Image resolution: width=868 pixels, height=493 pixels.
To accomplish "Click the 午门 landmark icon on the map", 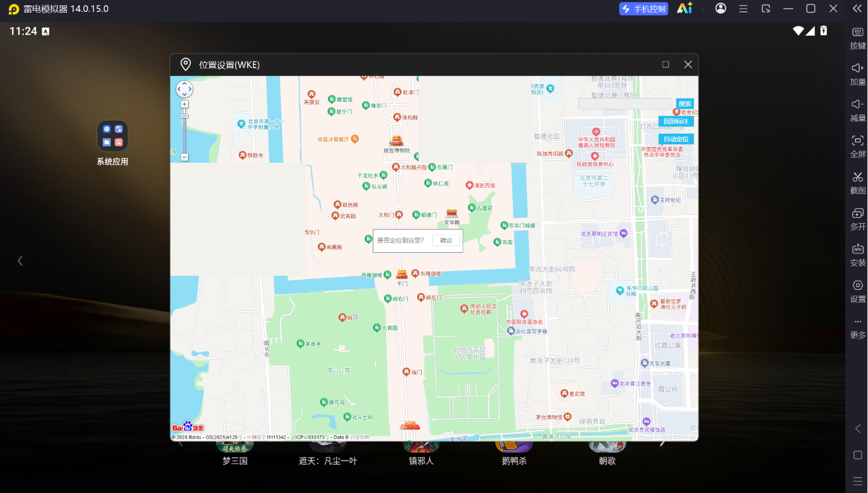I will (x=401, y=274).
